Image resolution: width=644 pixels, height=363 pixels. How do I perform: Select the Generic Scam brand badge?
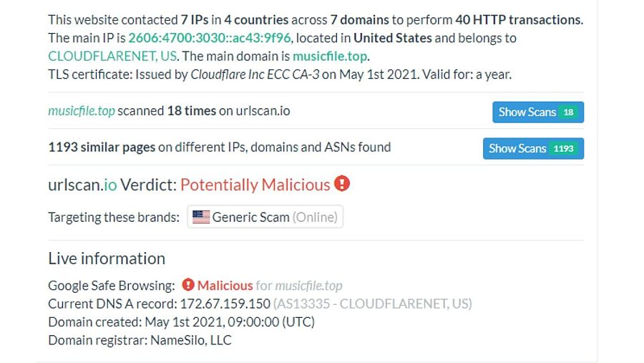tap(265, 217)
